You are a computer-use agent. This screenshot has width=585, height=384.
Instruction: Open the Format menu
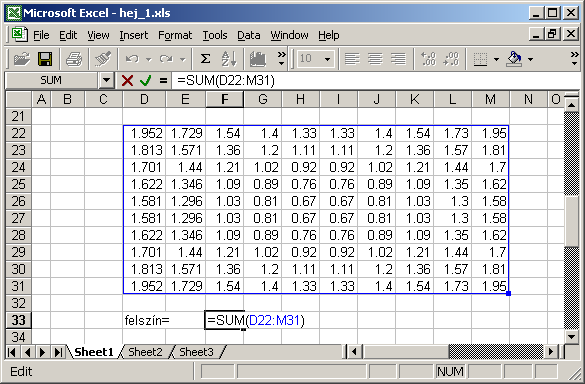(175, 35)
